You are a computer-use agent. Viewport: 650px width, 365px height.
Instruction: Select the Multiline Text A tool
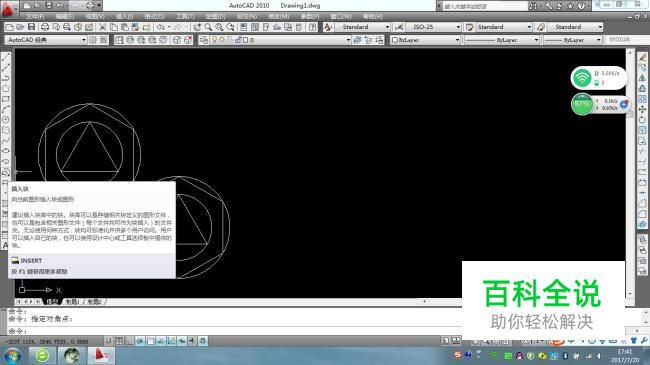(x=5, y=245)
